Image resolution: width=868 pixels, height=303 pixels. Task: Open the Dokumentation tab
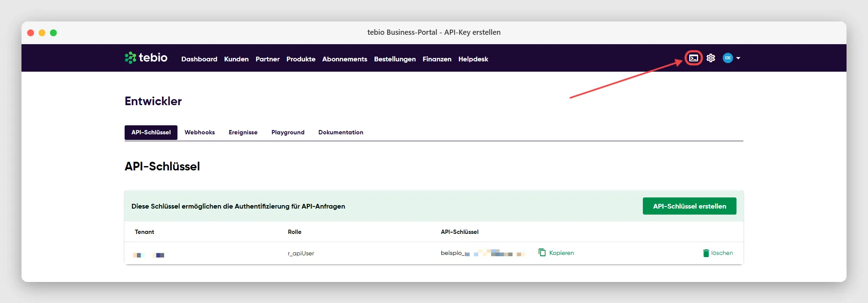(x=341, y=133)
